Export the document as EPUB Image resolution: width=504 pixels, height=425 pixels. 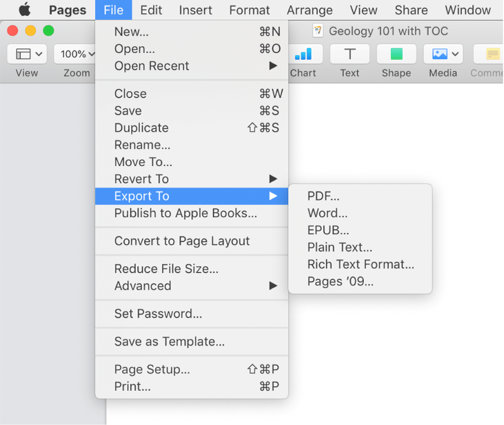pos(328,230)
